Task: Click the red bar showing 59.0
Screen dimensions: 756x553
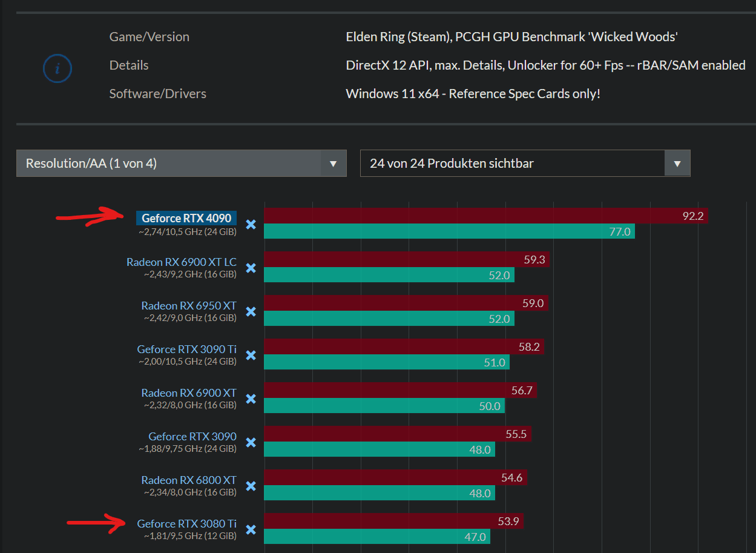Action: click(x=406, y=303)
